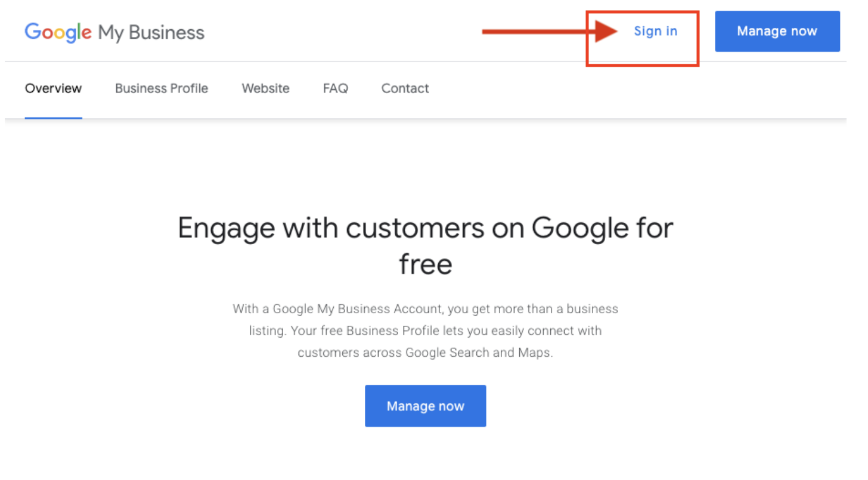Click the "more than a business" paragraph line
This screenshot has height=480, width=868.
point(426,309)
